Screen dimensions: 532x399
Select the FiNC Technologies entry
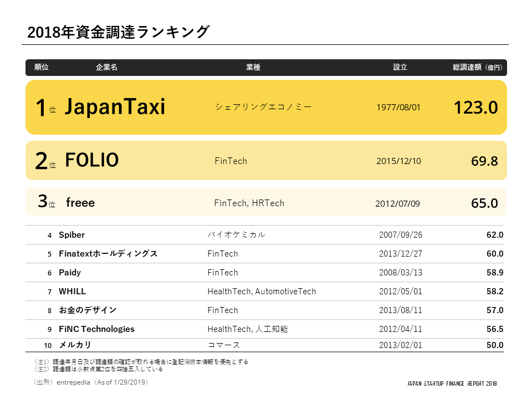(x=96, y=329)
